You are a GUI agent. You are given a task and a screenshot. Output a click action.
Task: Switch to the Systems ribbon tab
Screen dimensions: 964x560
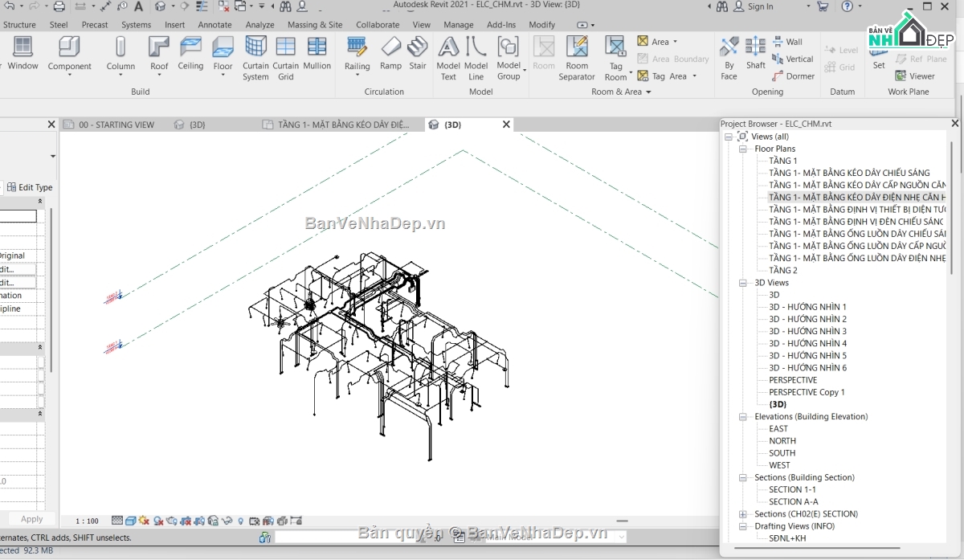[x=137, y=25]
